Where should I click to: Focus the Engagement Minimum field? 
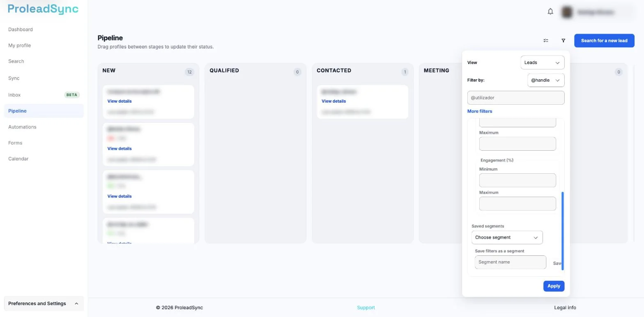517,180
